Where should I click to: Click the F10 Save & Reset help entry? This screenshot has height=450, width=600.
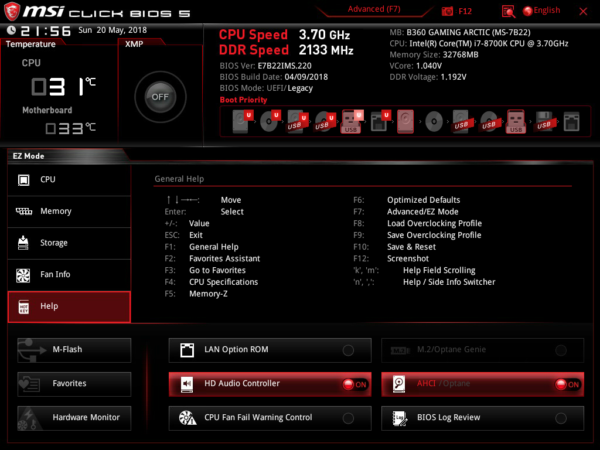point(395,247)
